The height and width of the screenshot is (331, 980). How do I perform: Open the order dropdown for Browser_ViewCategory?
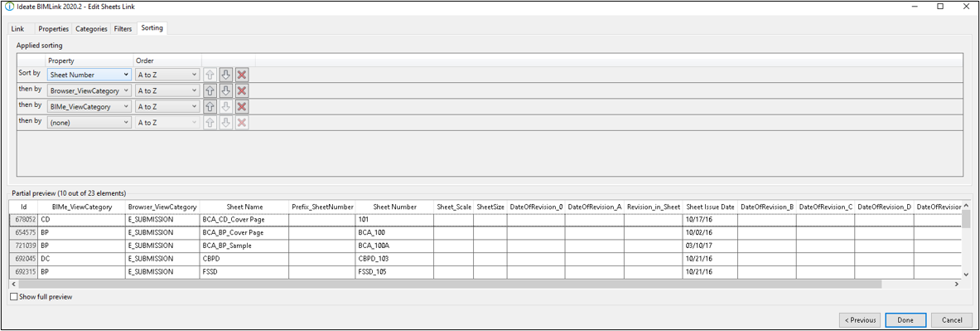pos(167,90)
